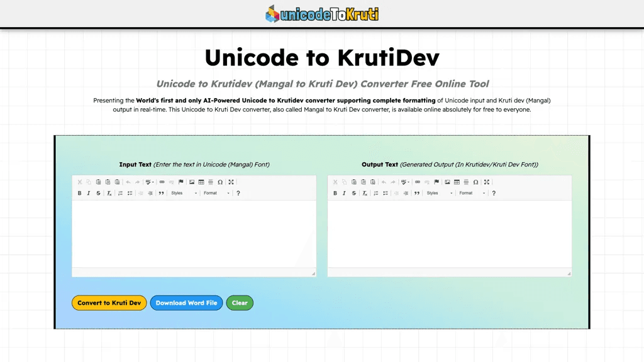Toggle Italic in the Output editor
This screenshot has width=644, height=362.
coord(344,193)
